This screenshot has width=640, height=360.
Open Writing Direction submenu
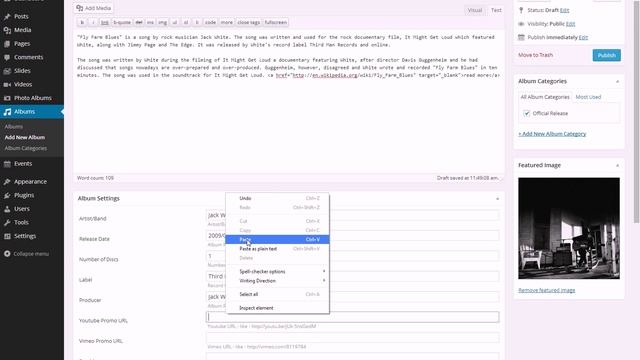tap(278, 281)
